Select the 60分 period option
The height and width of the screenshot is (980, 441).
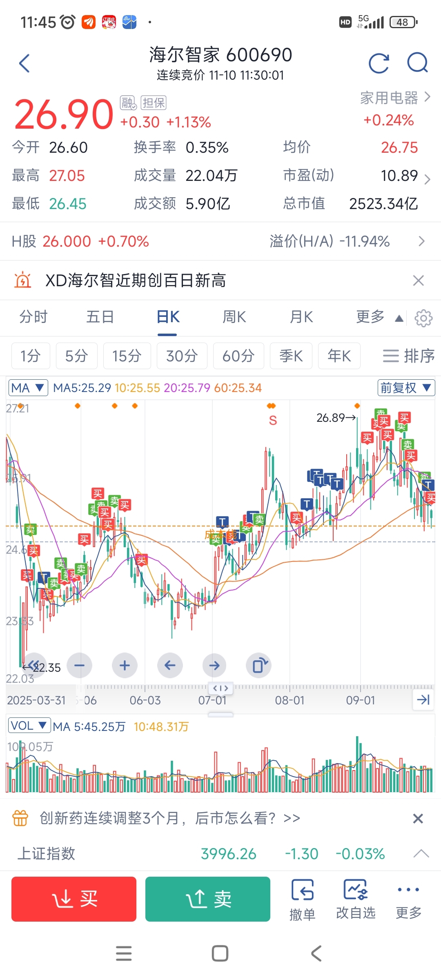(x=238, y=356)
